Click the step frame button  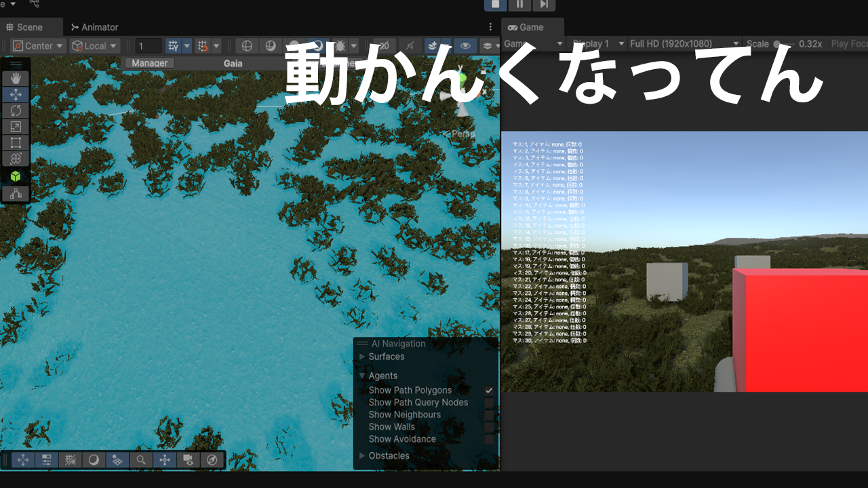544,5
